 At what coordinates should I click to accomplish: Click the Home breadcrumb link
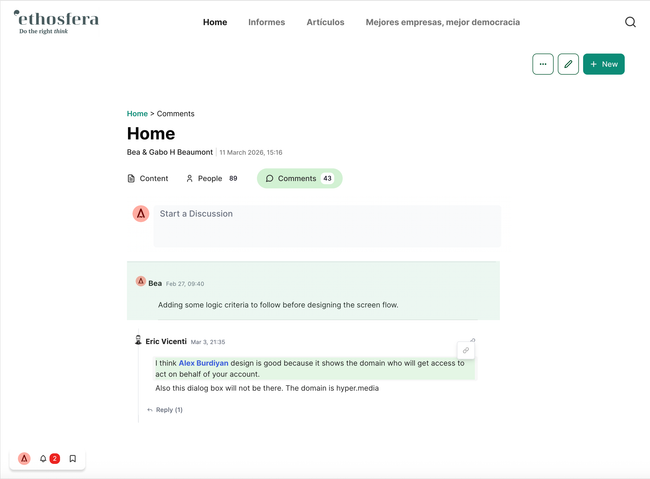tap(137, 114)
